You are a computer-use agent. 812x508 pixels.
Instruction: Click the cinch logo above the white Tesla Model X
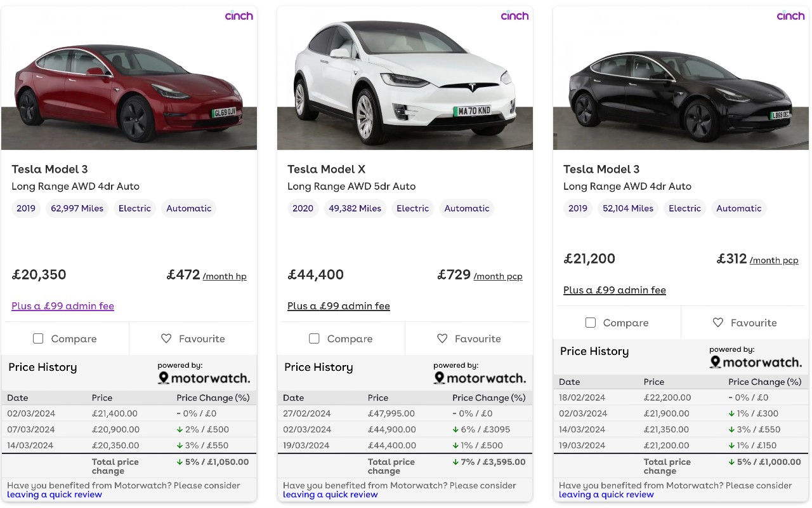514,16
